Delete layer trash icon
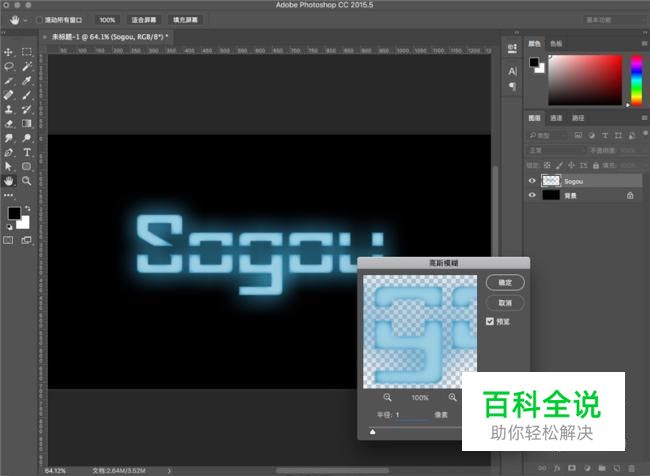650x476 pixels. point(631,468)
